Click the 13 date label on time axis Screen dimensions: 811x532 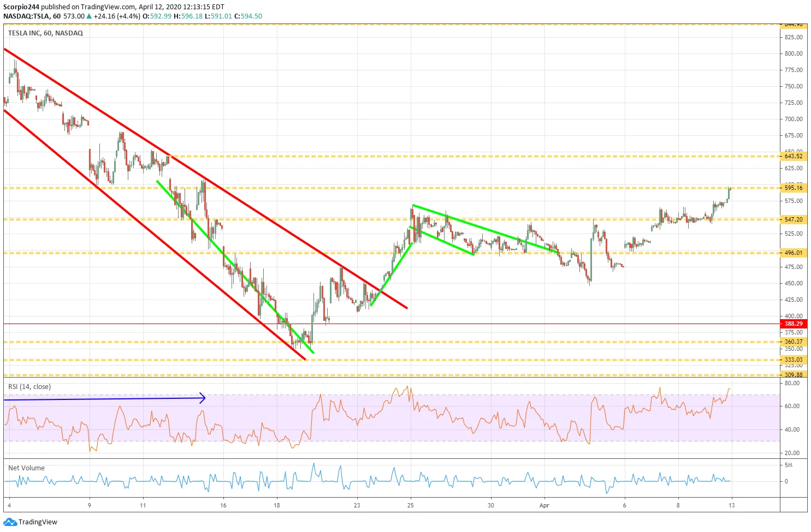pos(731,505)
